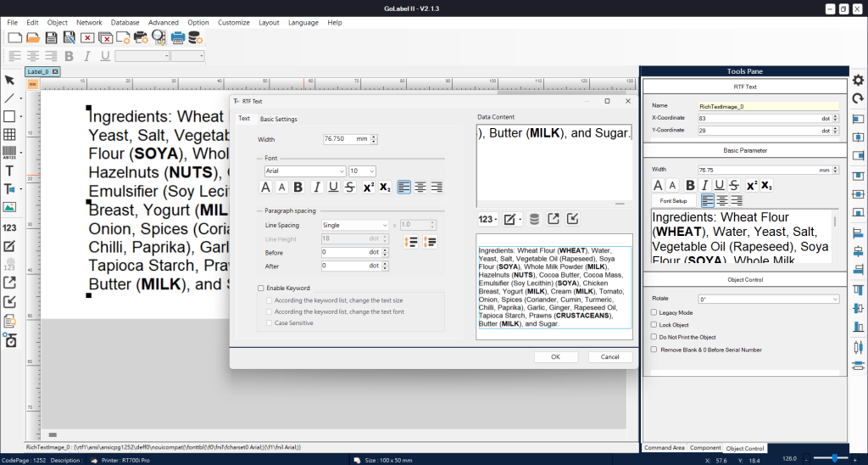Open the Arial font dropdown in dialog
This screenshot has height=465, width=868.
coord(305,171)
